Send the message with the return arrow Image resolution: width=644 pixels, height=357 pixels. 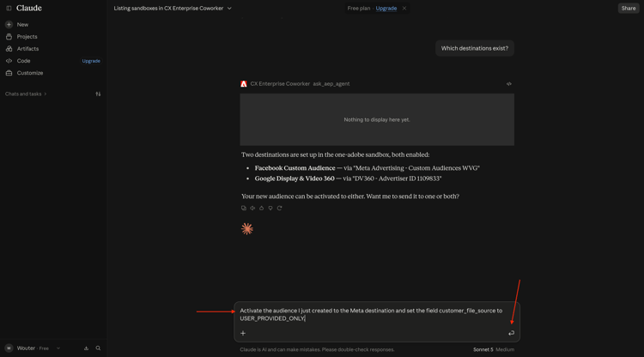(x=511, y=333)
